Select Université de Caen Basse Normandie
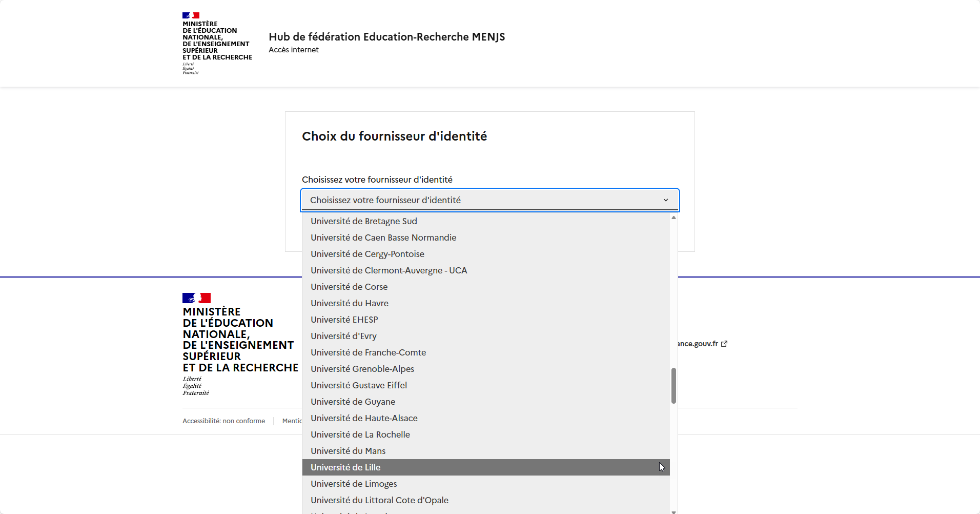Screen dimensions: 980x514 click(486, 238)
